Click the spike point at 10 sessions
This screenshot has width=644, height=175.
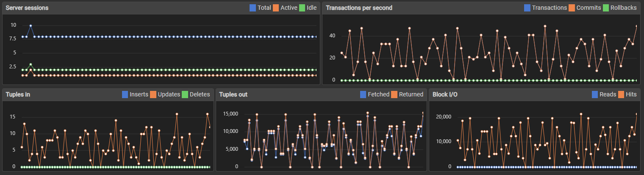pos(31,25)
